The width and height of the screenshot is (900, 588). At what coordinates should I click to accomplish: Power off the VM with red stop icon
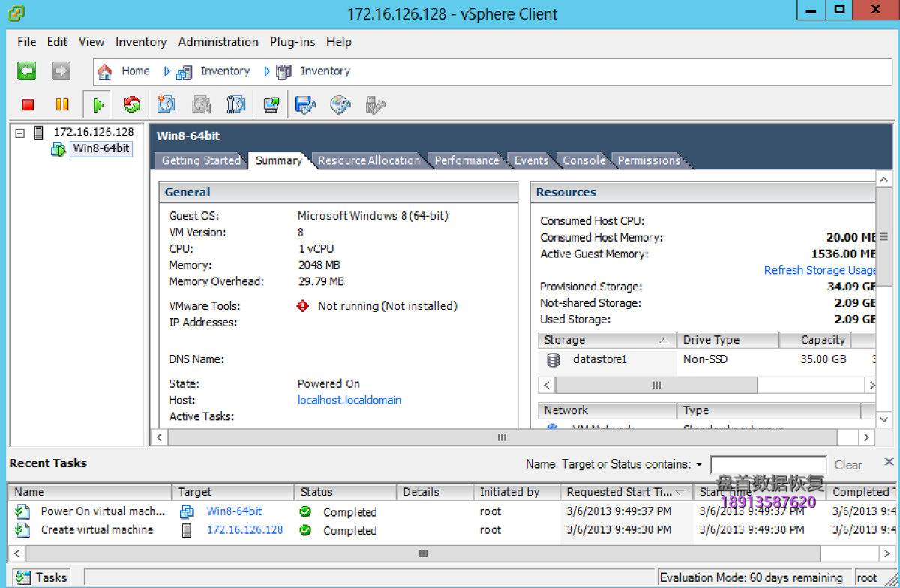click(x=28, y=105)
